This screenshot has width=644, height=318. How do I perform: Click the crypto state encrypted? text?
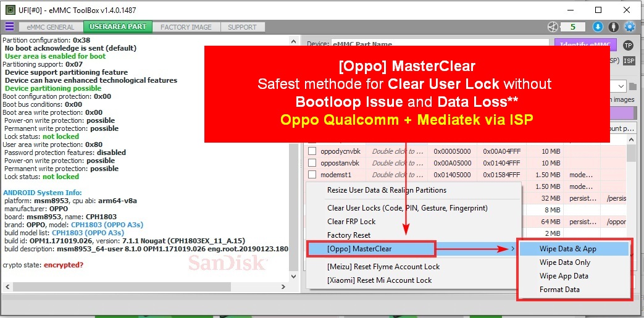click(x=64, y=265)
